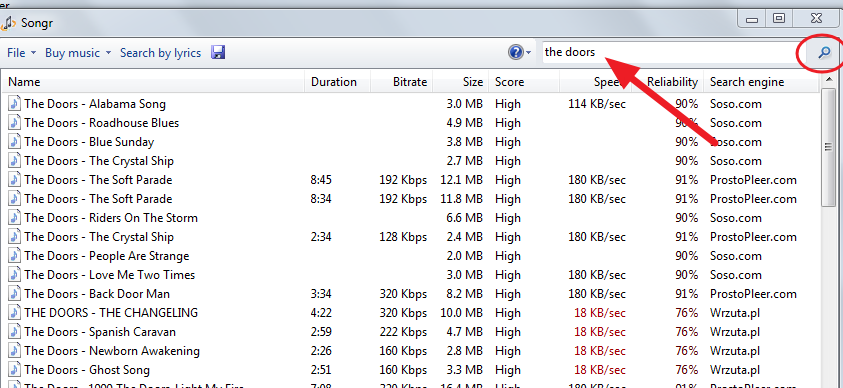Click the music icon beside Alabama Song

pos(15,103)
